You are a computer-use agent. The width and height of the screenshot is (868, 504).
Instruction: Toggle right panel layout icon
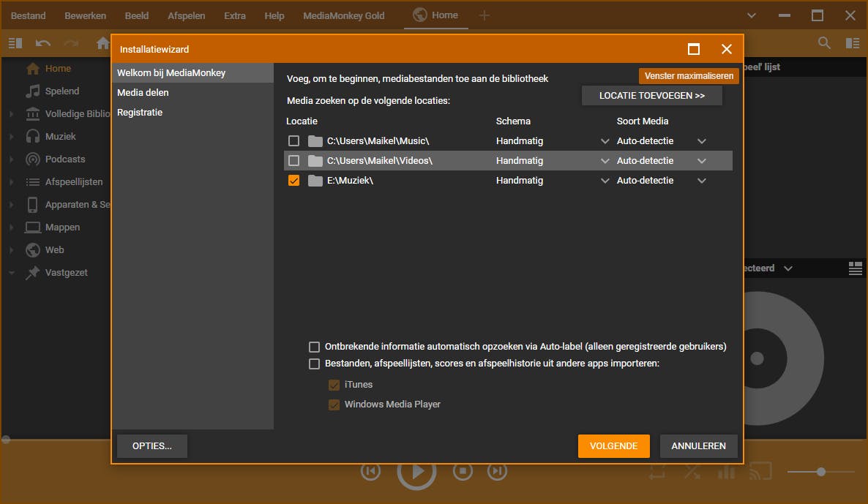(853, 43)
